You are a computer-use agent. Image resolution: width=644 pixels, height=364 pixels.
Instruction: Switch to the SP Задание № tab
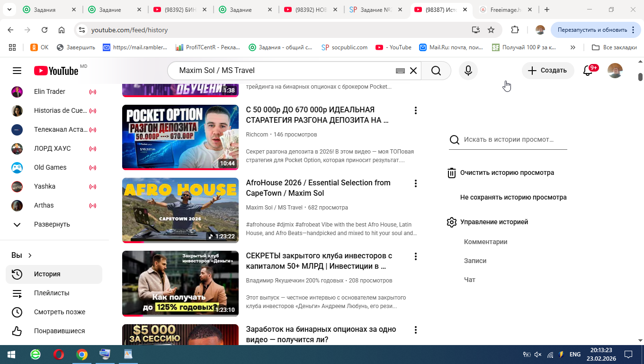376,9
